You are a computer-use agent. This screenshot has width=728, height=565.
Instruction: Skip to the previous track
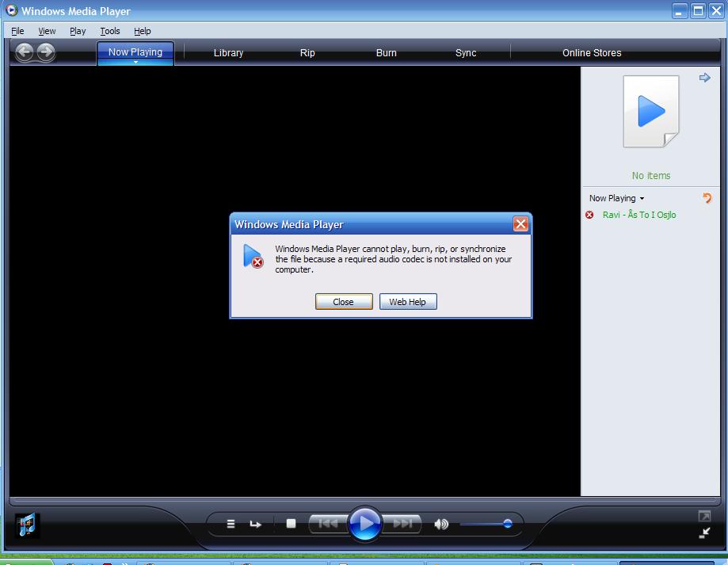(x=327, y=523)
